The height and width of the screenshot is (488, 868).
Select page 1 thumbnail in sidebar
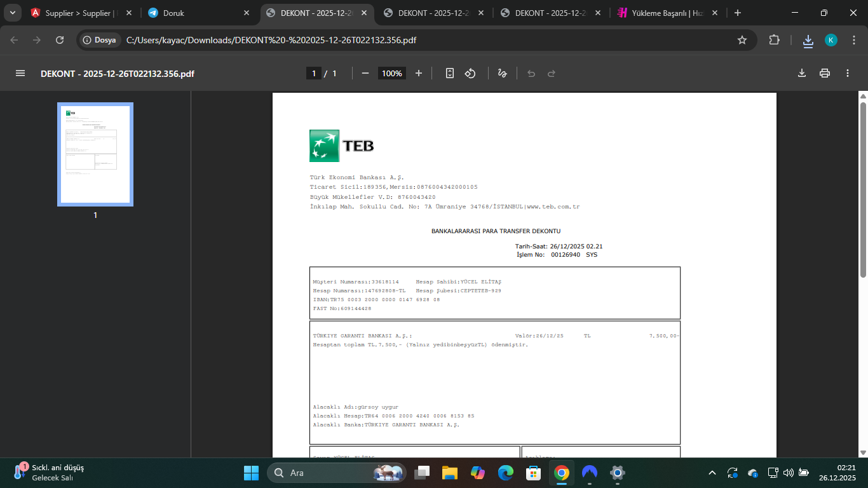click(95, 154)
